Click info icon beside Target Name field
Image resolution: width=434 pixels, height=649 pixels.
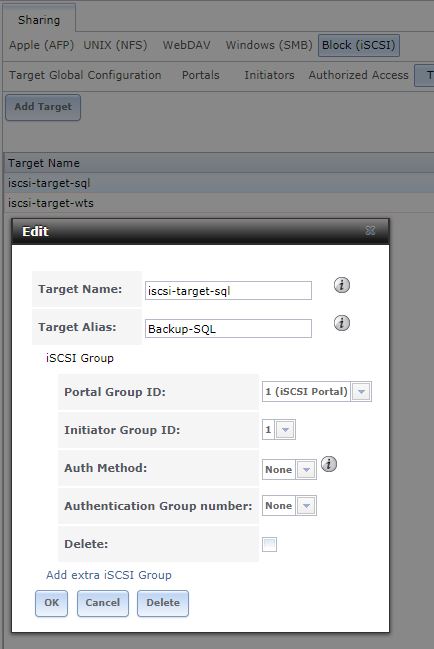[x=342, y=285]
